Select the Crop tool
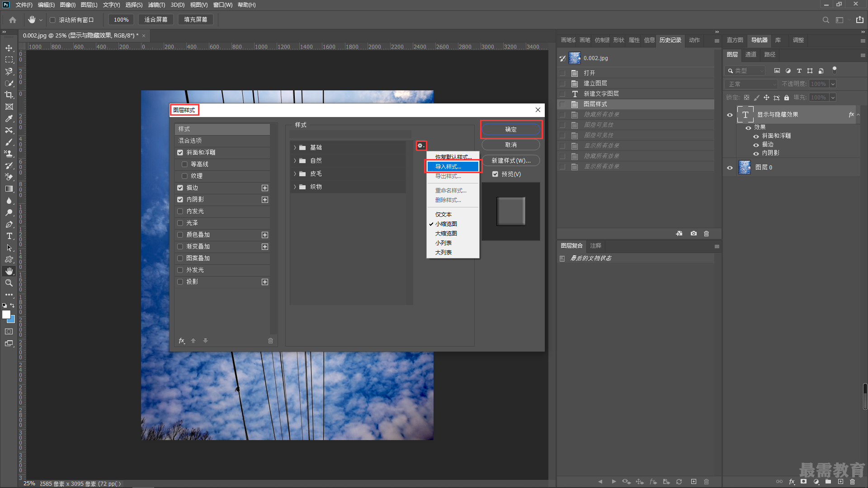 [9, 95]
